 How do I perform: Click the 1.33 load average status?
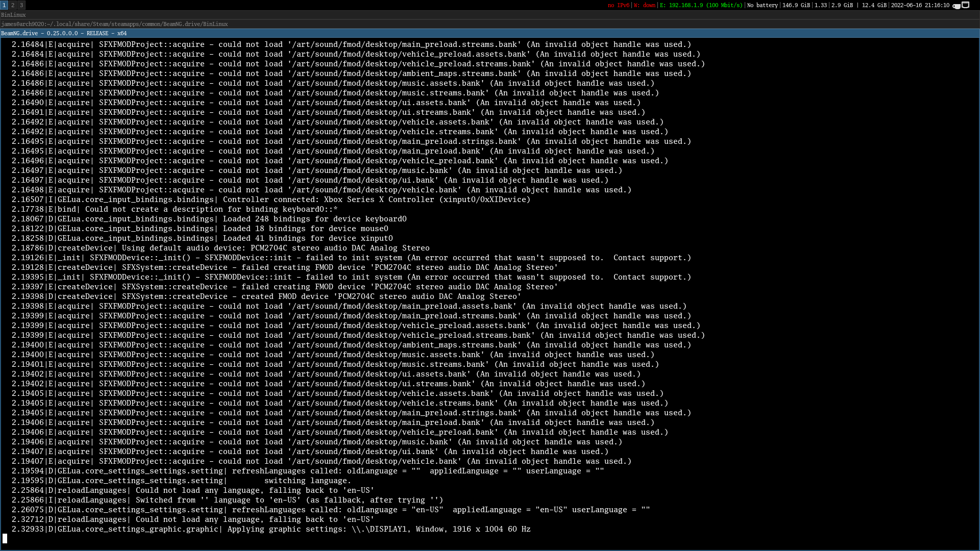(x=821, y=5)
